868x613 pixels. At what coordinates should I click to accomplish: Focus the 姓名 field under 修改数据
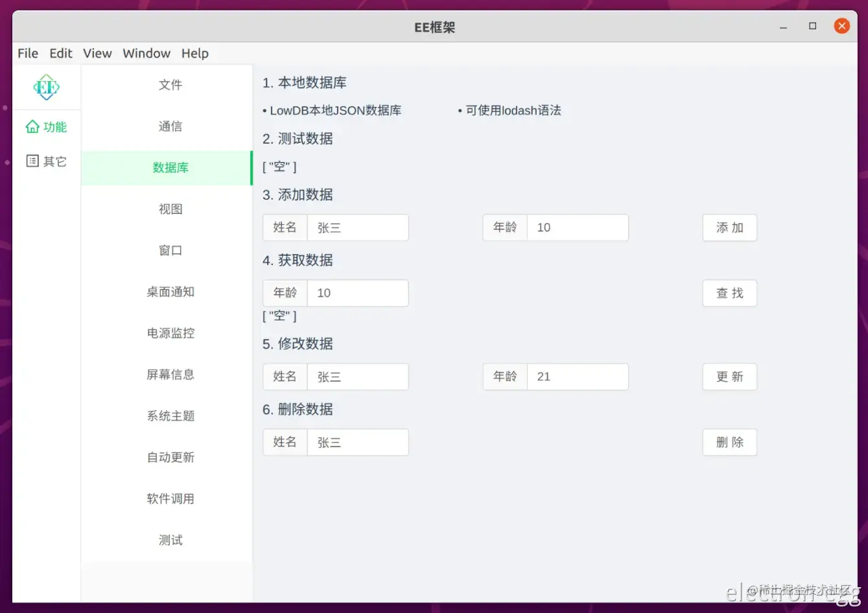[358, 376]
